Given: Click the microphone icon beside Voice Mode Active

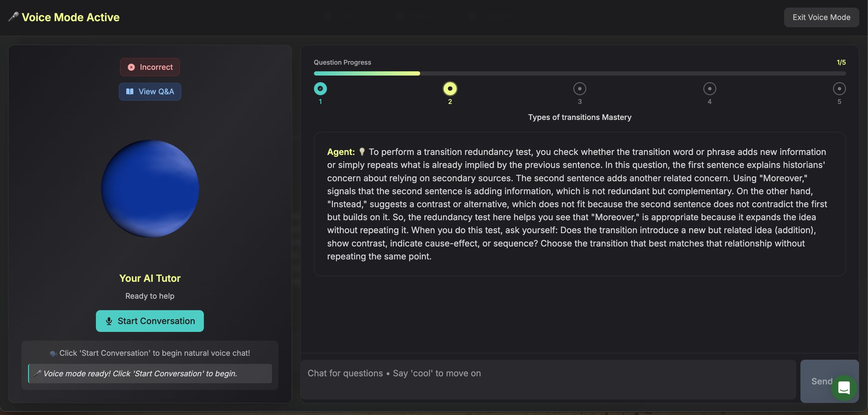Looking at the screenshot, I should (x=14, y=17).
